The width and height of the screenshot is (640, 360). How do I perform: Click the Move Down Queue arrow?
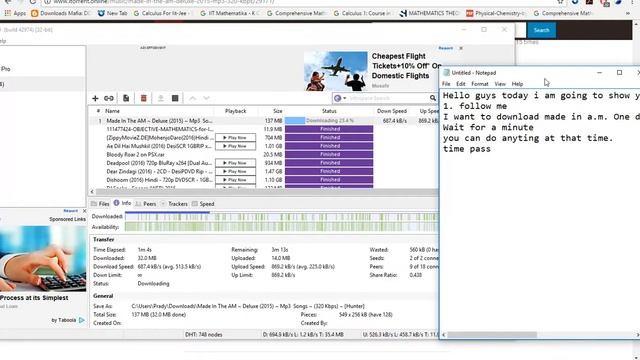(x=207, y=98)
